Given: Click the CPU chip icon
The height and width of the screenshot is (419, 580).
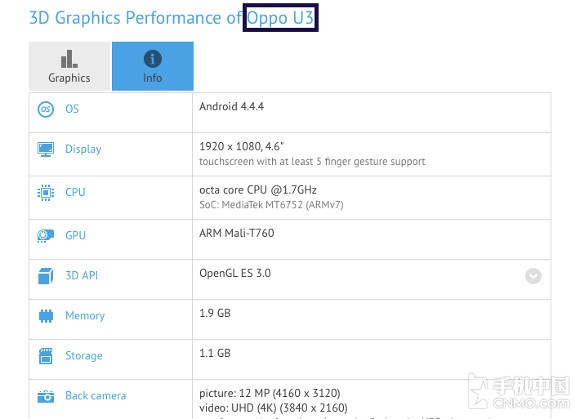Looking at the screenshot, I should click(x=45, y=193).
